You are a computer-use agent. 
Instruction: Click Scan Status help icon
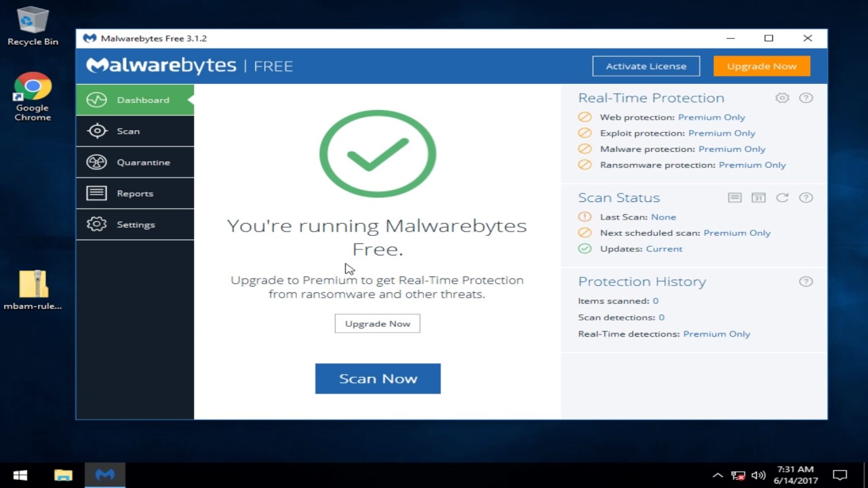806,197
